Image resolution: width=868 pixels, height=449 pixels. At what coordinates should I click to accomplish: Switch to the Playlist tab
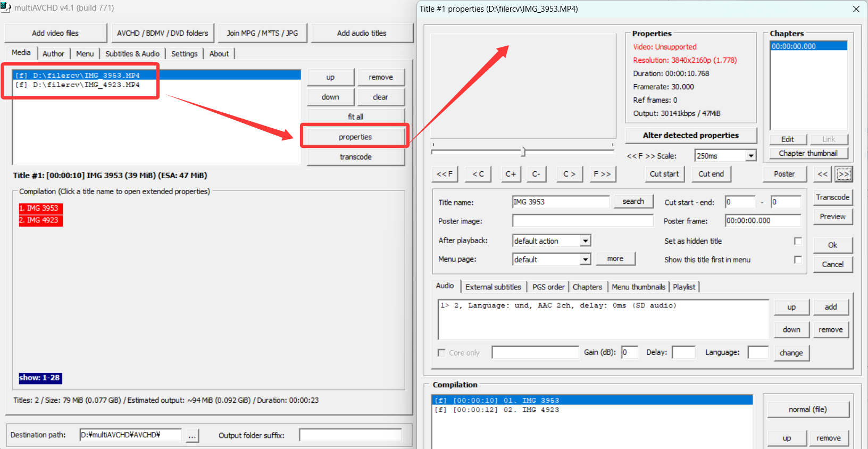tap(684, 287)
